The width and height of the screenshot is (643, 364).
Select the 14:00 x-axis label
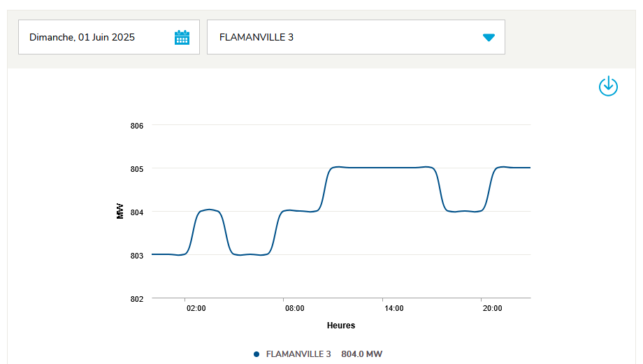(393, 308)
